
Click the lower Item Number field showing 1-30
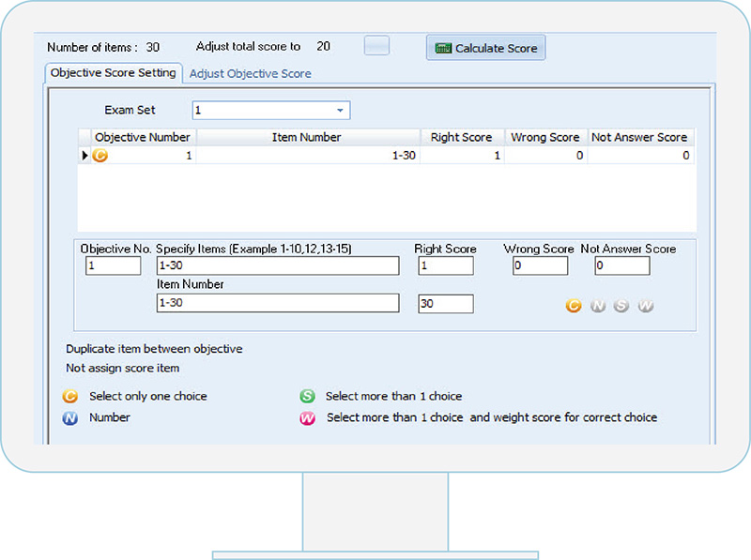pyautogui.click(x=278, y=303)
